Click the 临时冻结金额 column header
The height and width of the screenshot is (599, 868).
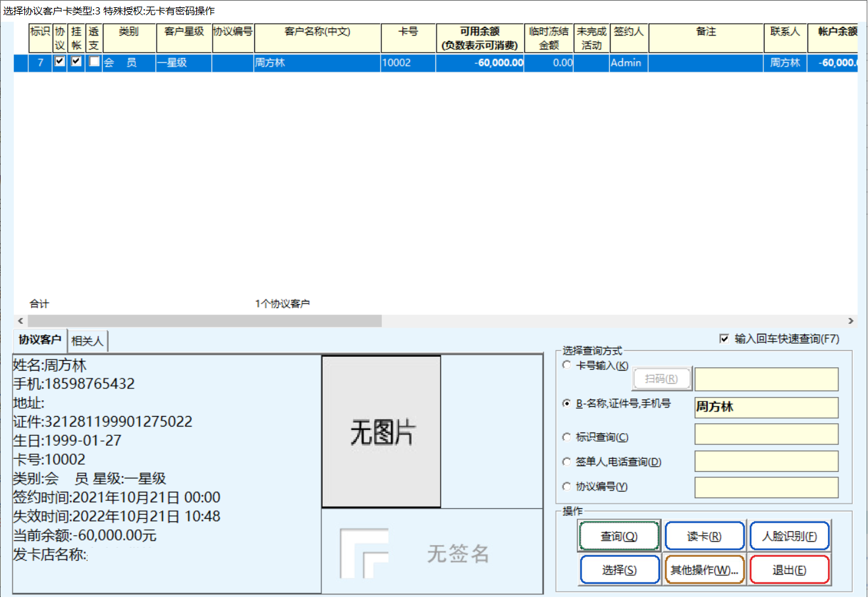pyautogui.click(x=549, y=38)
